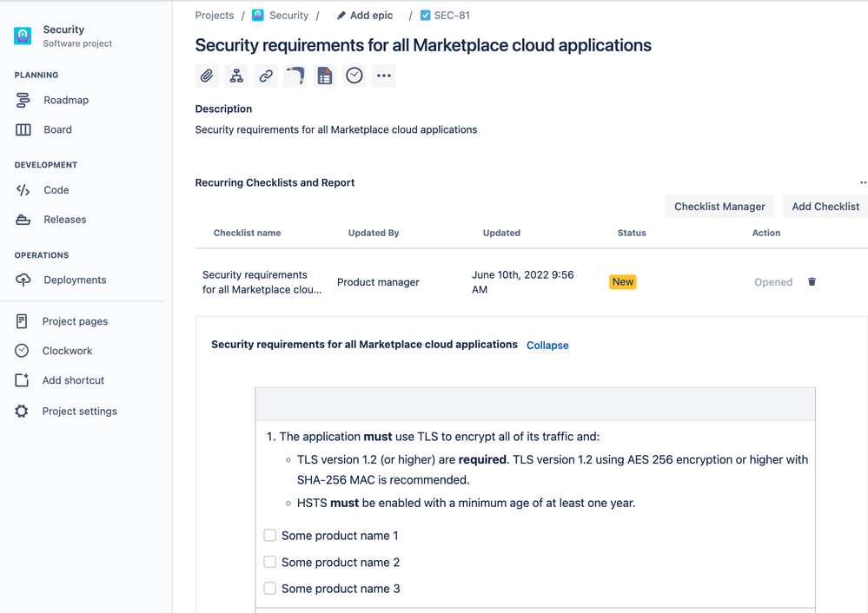Click the Clockwork clock toolbar icon

pyautogui.click(x=354, y=76)
